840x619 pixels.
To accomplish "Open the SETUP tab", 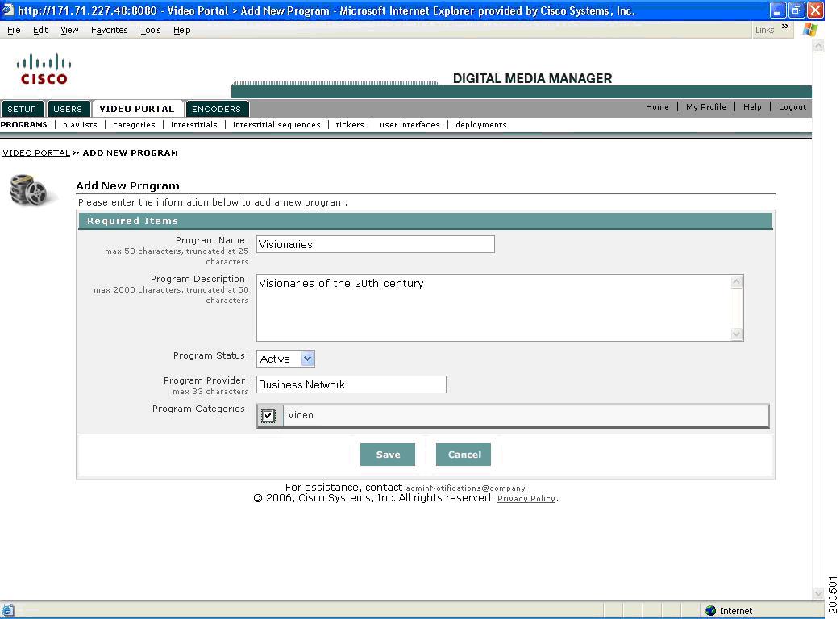I will [22, 109].
